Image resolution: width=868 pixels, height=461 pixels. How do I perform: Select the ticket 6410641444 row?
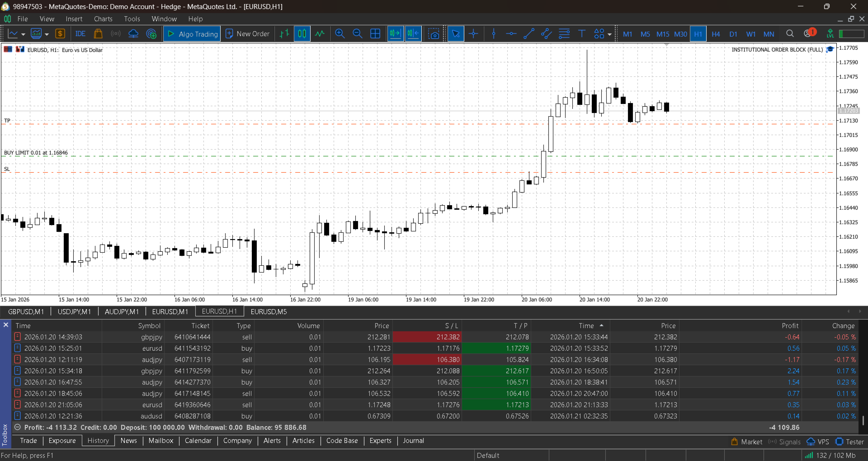[x=434, y=337]
